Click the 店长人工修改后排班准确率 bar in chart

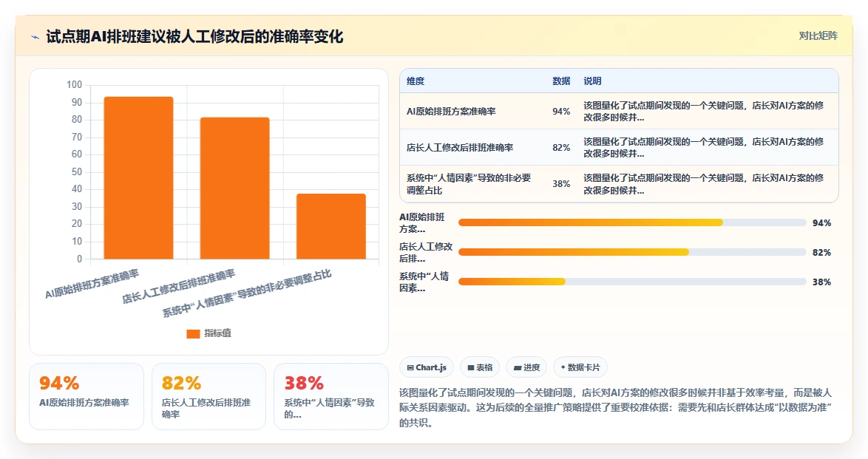point(234,188)
